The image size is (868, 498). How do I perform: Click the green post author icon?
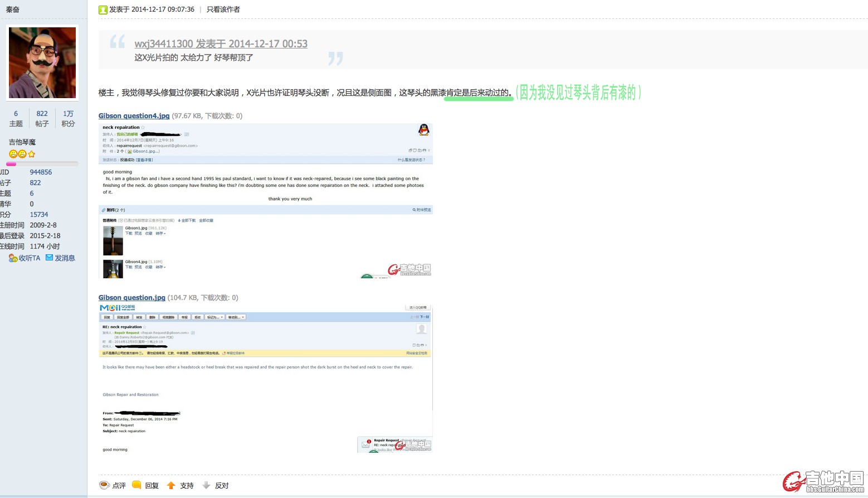click(103, 9)
